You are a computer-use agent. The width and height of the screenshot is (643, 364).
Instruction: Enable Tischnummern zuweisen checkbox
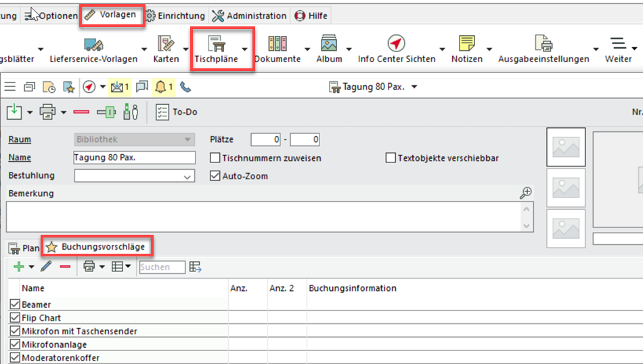point(216,158)
